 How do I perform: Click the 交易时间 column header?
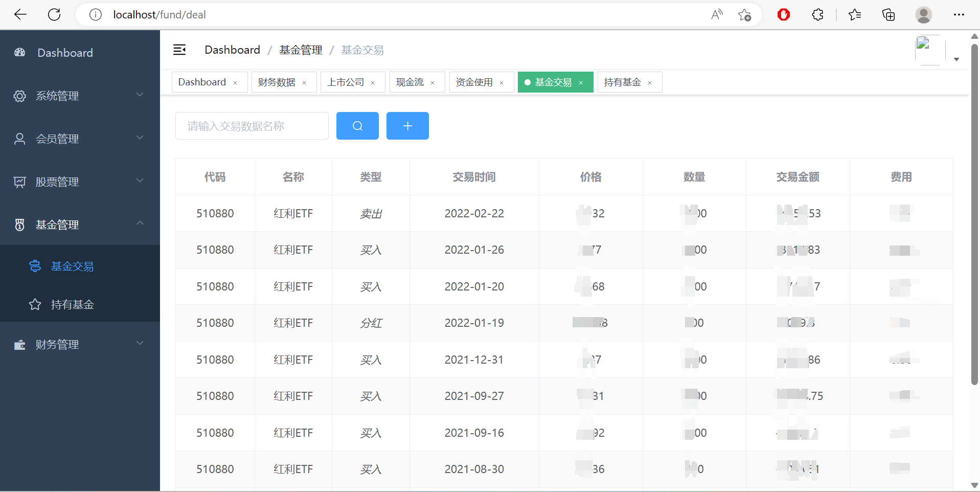click(x=474, y=177)
